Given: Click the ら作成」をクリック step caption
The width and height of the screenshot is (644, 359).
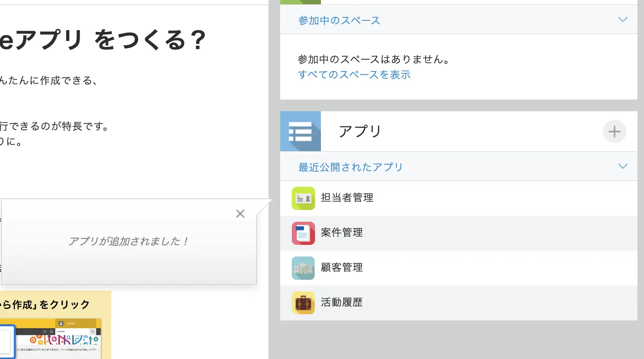Looking at the screenshot, I should tap(45, 304).
